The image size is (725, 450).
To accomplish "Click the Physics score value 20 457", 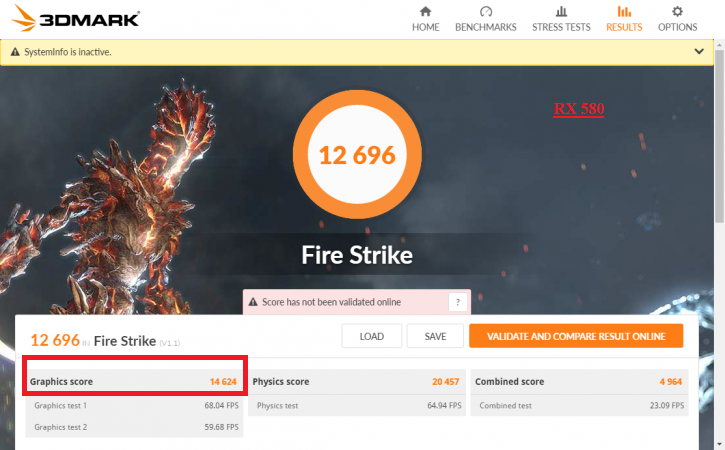I will (446, 382).
